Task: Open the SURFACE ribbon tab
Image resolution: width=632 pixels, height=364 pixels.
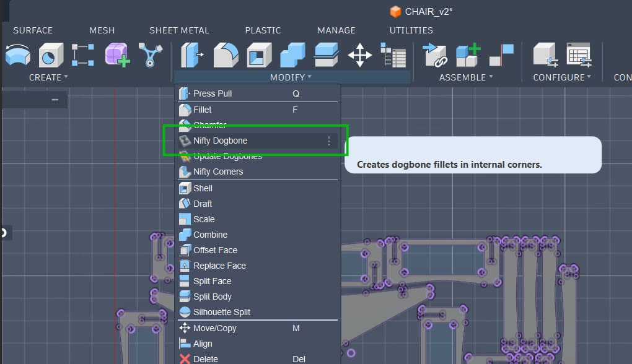Action: pyautogui.click(x=33, y=30)
